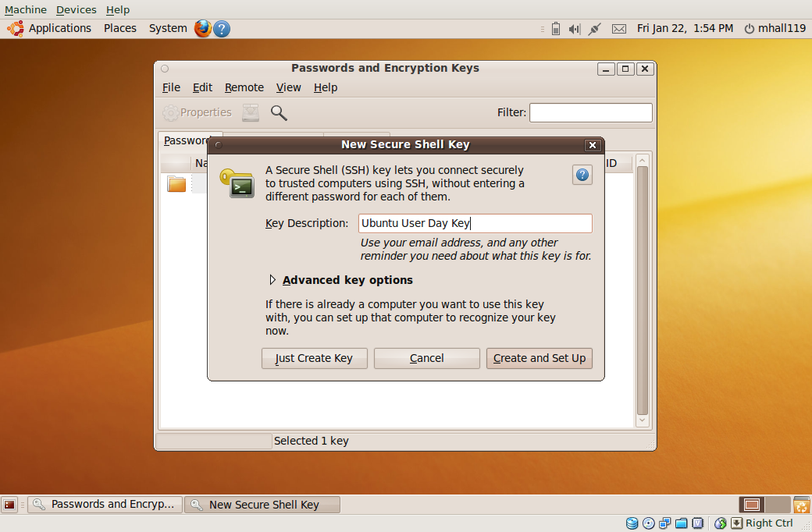Image resolution: width=812 pixels, height=532 pixels.
Task: Toggle mouse integration in the VM status bar
Action: (719, 523)
